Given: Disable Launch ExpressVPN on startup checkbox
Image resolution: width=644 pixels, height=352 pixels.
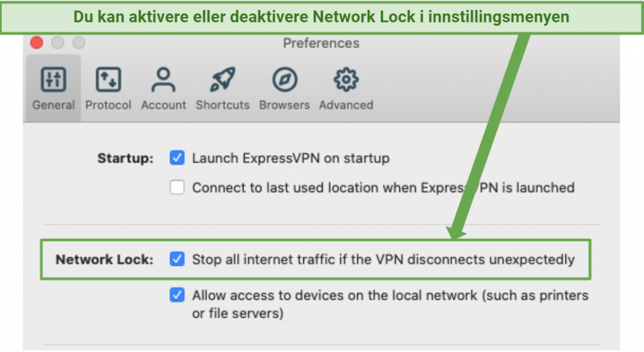Looking at the screenshot, I should pos(177,158).
